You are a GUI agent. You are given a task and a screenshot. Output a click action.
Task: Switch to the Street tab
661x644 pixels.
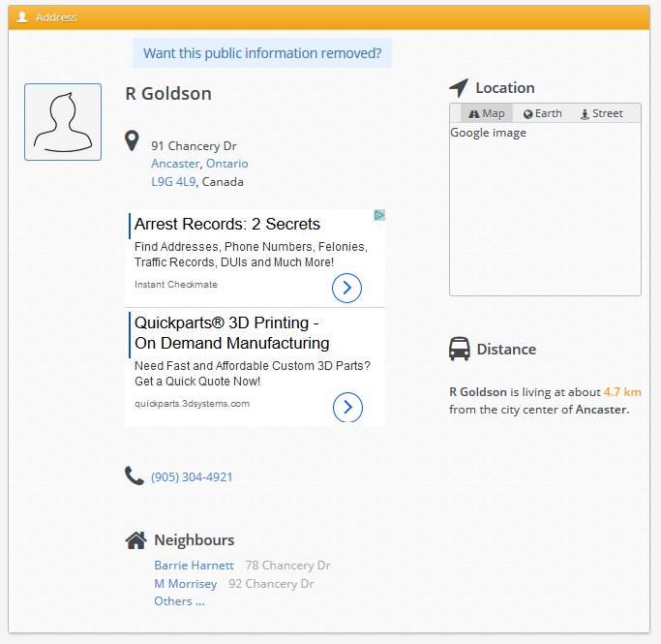[602, 113]
